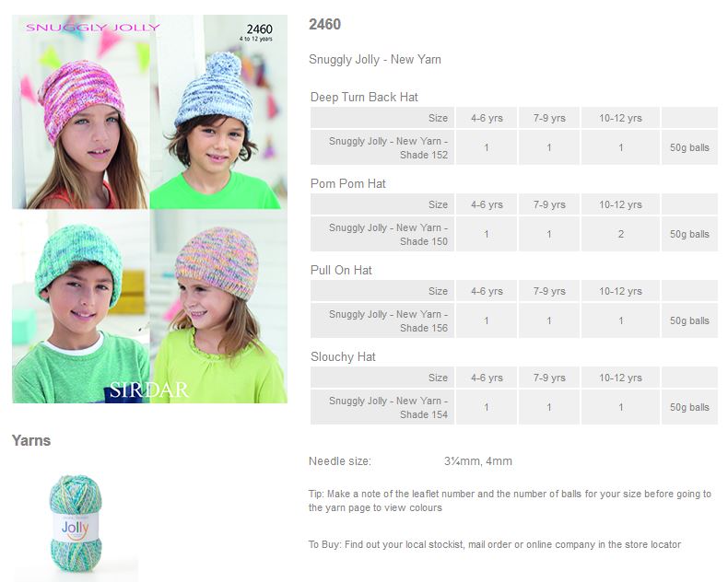Click the Pom Pom Hat 10-12 yrs quantity 2
The height and width of the screenshot is (582, 728).
pos(621,235)
